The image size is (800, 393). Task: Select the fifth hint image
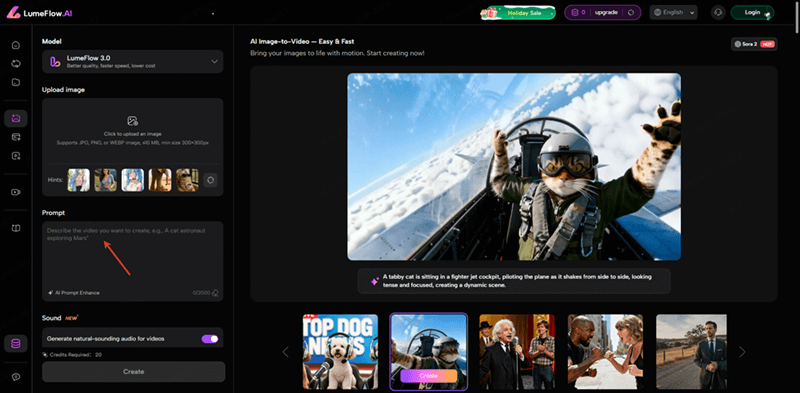(x=187, y=180)
